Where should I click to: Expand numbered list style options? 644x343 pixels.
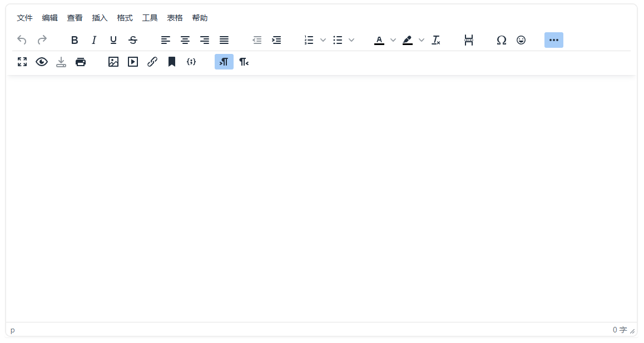tap(323, 40)
